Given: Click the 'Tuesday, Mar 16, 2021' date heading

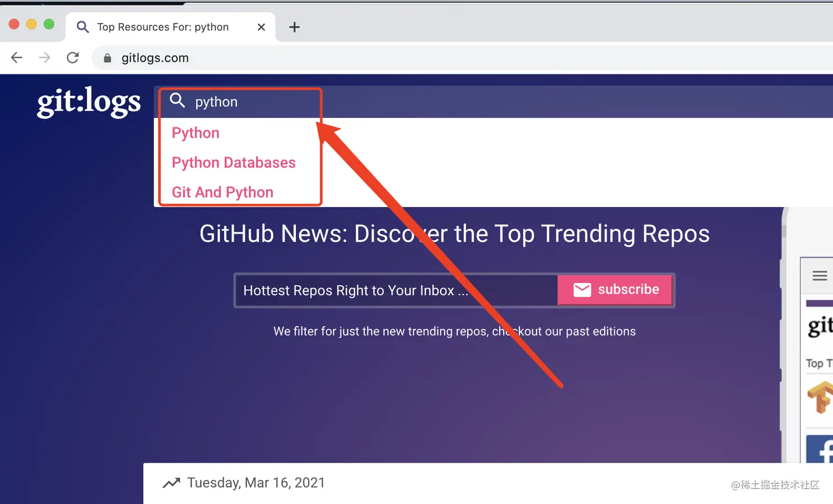Looking at the screenshot, I should 256,483.
